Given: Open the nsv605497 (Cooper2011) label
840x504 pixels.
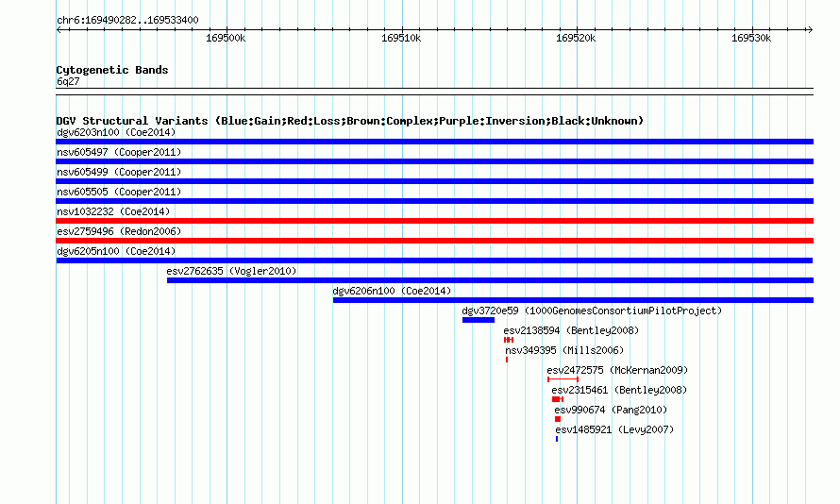Looking at the screenshot, I should click(119, 152).
